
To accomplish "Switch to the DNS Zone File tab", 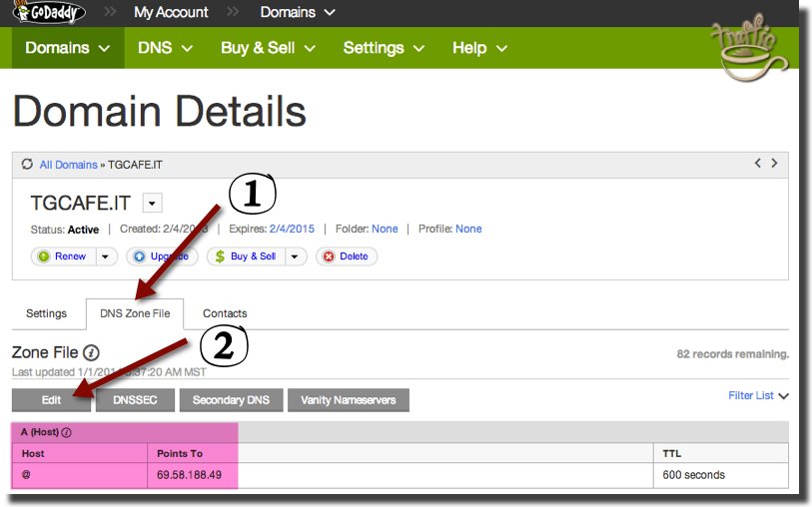I will pyautogui.click(x=135, y=313).
